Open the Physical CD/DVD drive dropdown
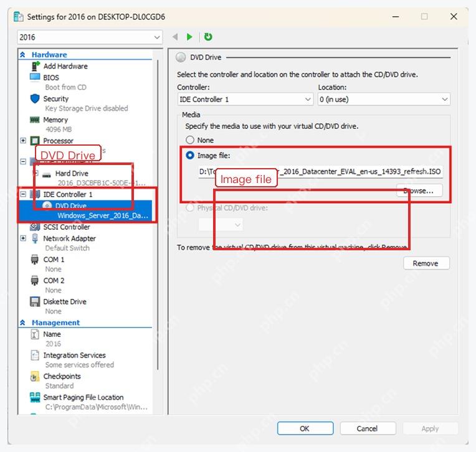This screenshot has height=452, width=476. pos(221,225)
